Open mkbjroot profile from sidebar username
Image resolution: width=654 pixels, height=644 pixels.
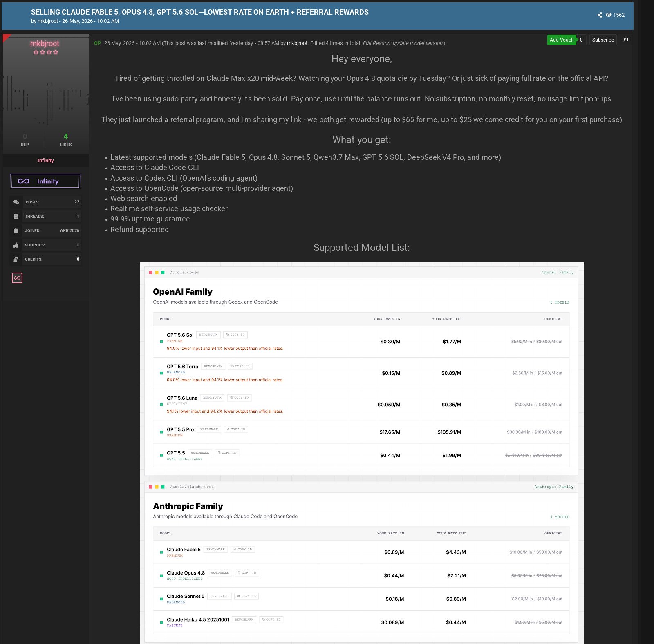click(x=45, y=44)
